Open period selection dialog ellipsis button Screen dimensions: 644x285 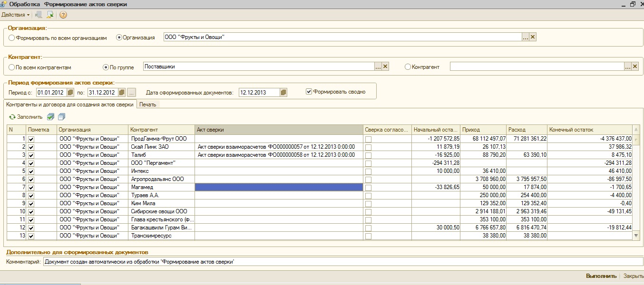coord(132,92)
